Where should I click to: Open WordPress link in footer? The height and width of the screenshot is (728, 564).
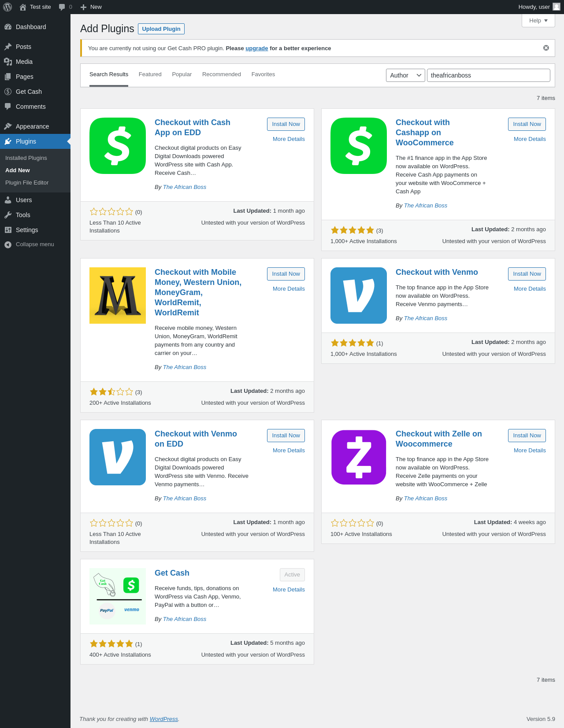tap(163, 719)
